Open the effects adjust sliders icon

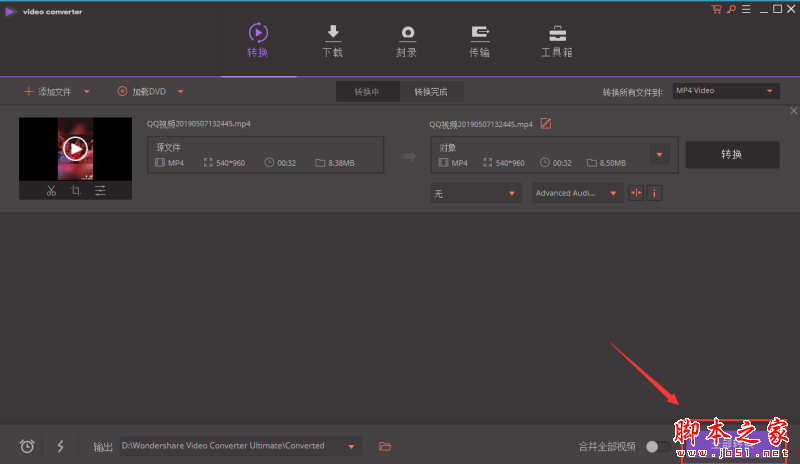pos(101,191)
